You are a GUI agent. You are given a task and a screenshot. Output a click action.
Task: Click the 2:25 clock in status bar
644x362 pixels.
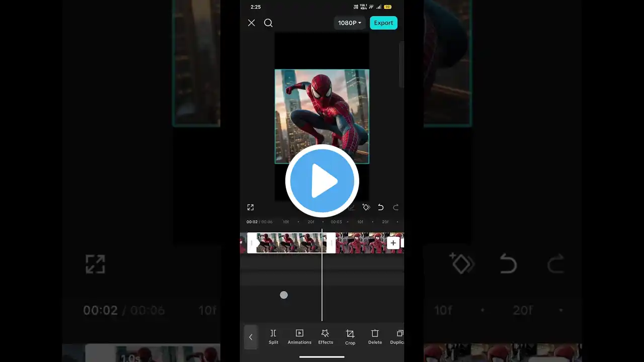tap(256, 7)
